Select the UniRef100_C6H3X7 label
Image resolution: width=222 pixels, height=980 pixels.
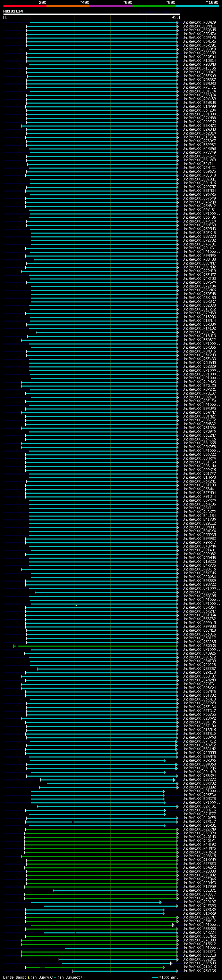pos(199,72)
